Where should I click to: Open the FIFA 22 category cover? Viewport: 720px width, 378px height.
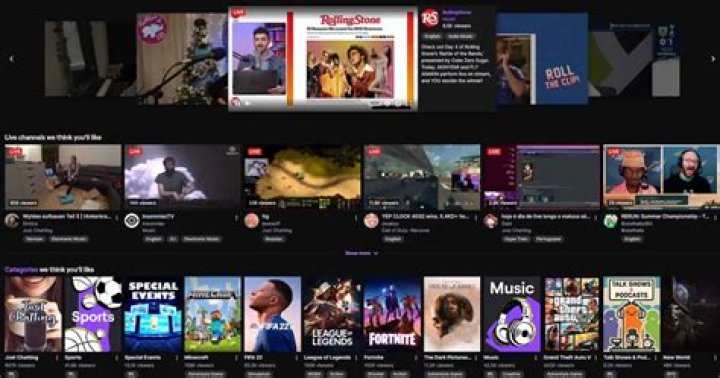[273, 314]
